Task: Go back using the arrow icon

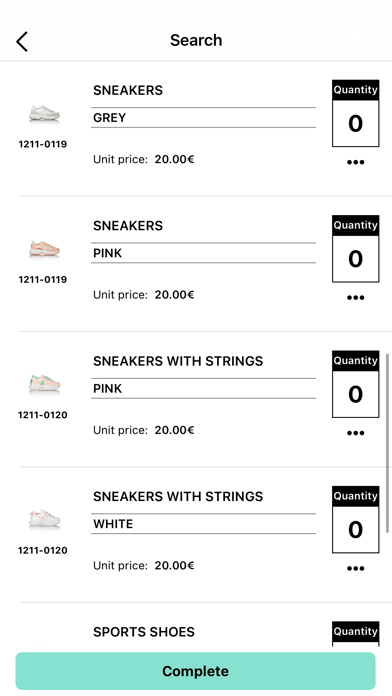Action: pyautogui.click(x=22, y=41)
